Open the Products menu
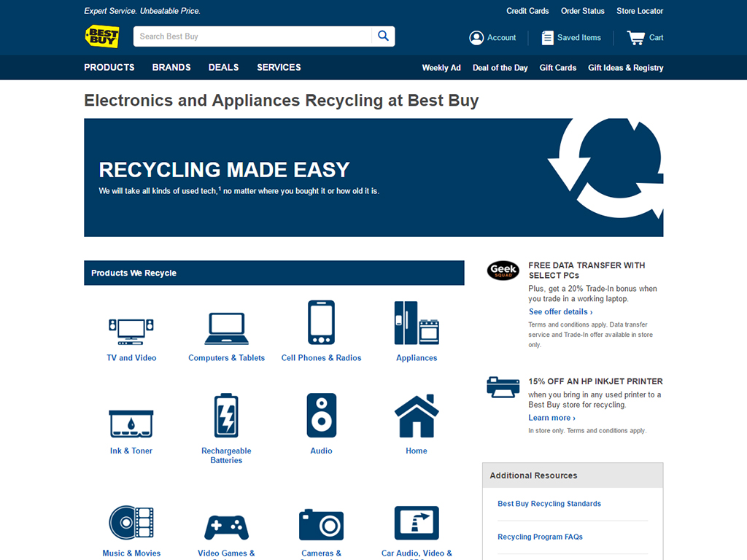Viewport: 747px width, 560px height. (x=109, y=67)
